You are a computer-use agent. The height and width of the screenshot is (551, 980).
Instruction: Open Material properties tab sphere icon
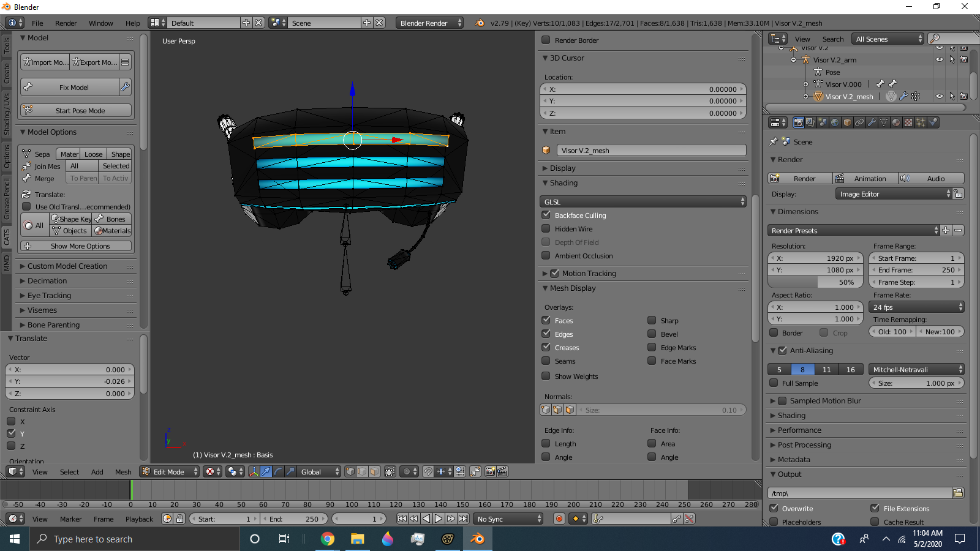coord(896,122)
